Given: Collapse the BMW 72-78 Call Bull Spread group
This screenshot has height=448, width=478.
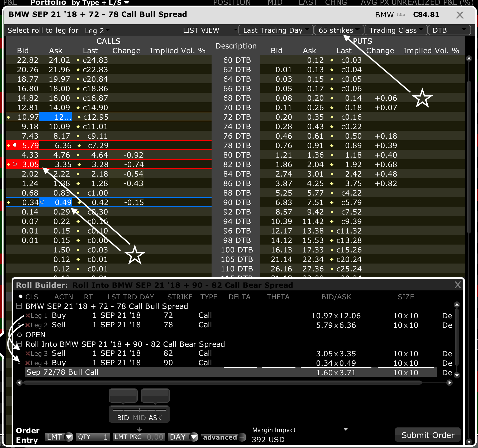Looking at the screenshot, I should coord(19,306).
